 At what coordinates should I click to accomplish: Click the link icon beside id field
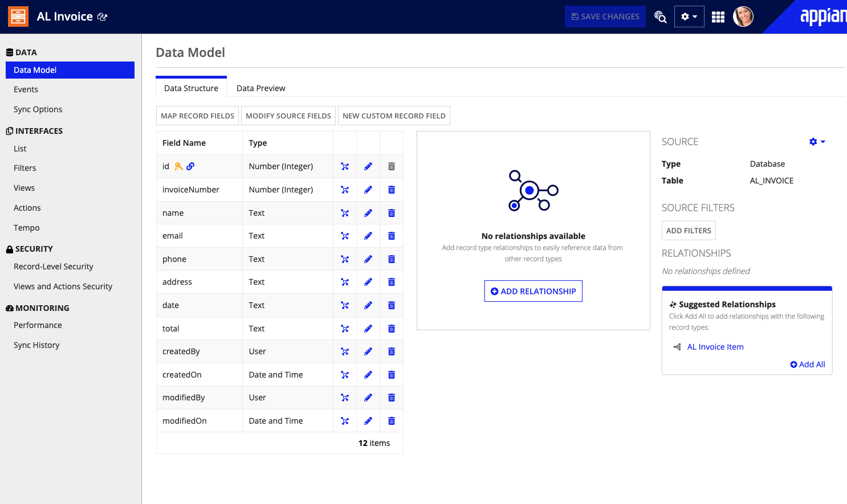coord(190,166)
